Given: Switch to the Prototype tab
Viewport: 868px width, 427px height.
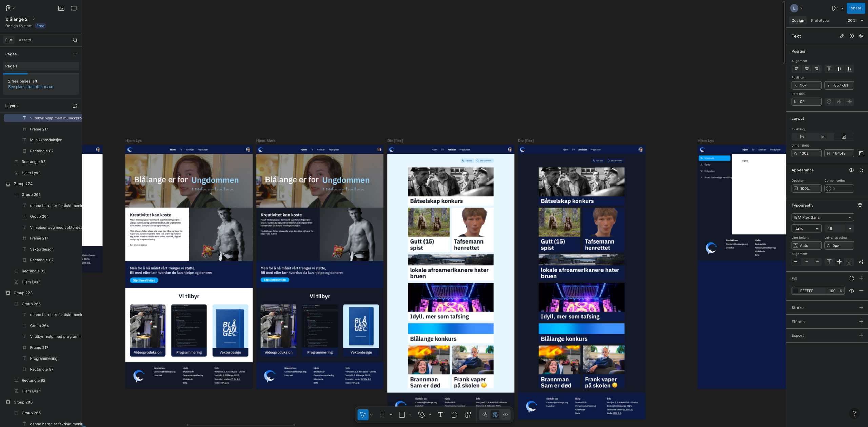Looking at the screenshot, I should pyautogui.click(x=820, y=20).
